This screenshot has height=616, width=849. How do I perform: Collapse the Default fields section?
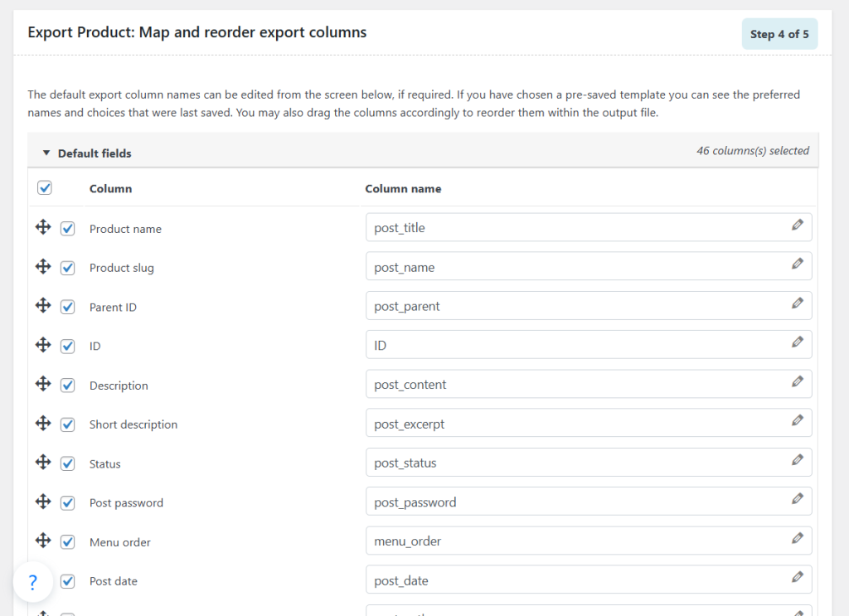point(47,153)
